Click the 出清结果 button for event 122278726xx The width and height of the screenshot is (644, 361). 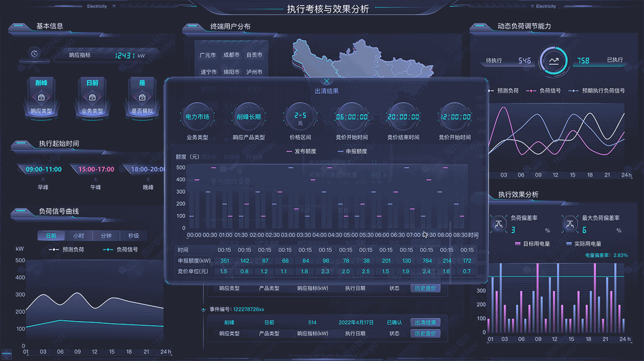(425, 323)
